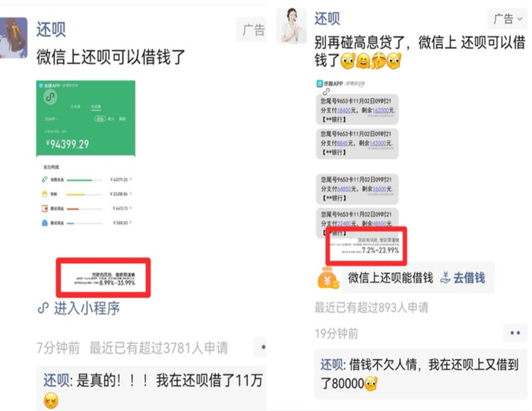Tap the 19分钟前 timestamp

[336, 334]
